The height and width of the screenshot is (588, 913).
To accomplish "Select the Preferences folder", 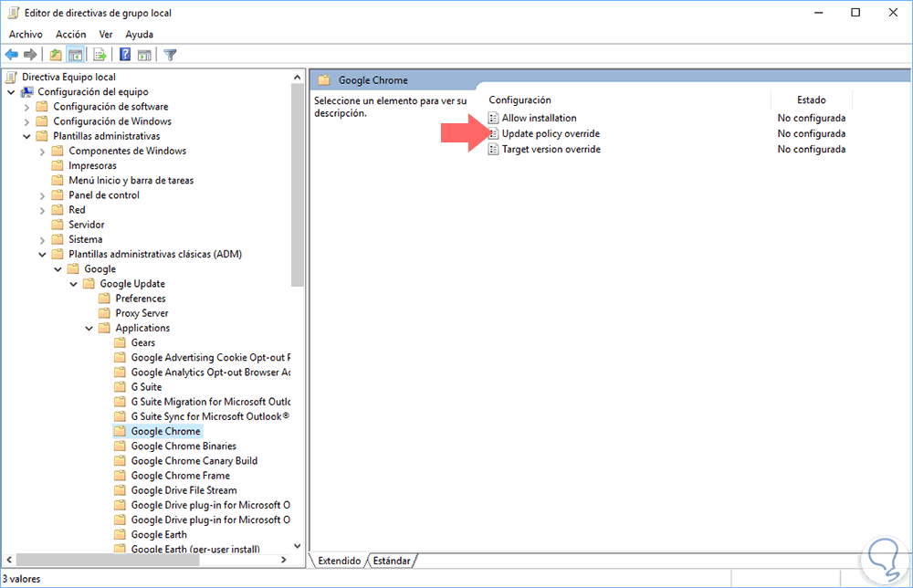I will 141,299.
